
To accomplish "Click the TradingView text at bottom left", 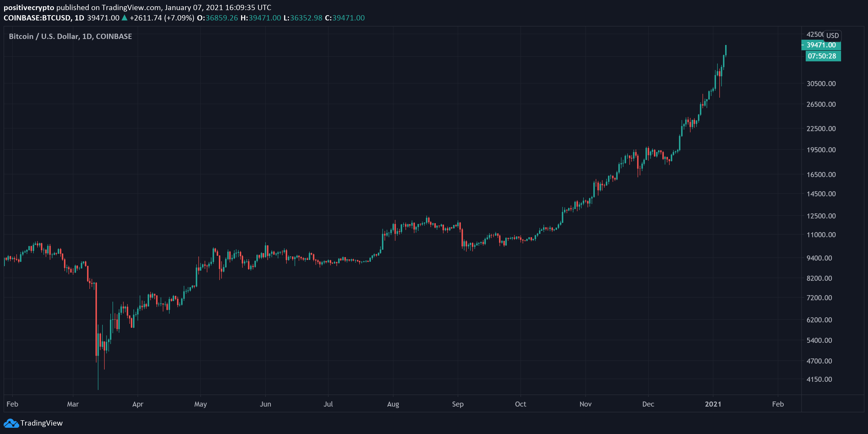I will pos(41,423).
